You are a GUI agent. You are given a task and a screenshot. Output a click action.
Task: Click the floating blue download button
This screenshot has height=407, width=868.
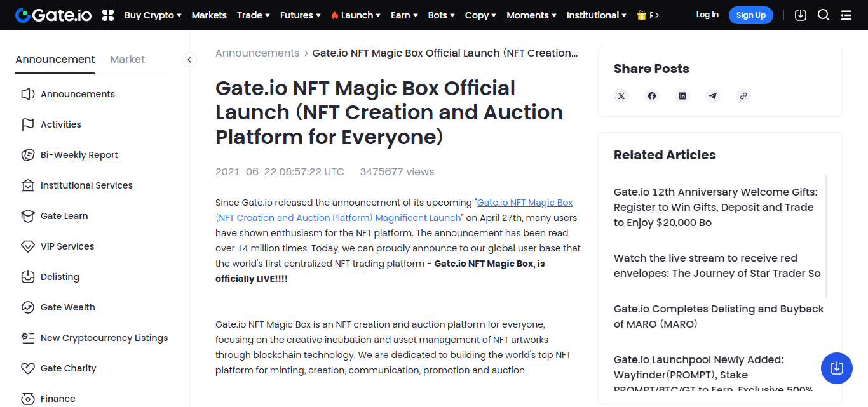pos(837,368)
